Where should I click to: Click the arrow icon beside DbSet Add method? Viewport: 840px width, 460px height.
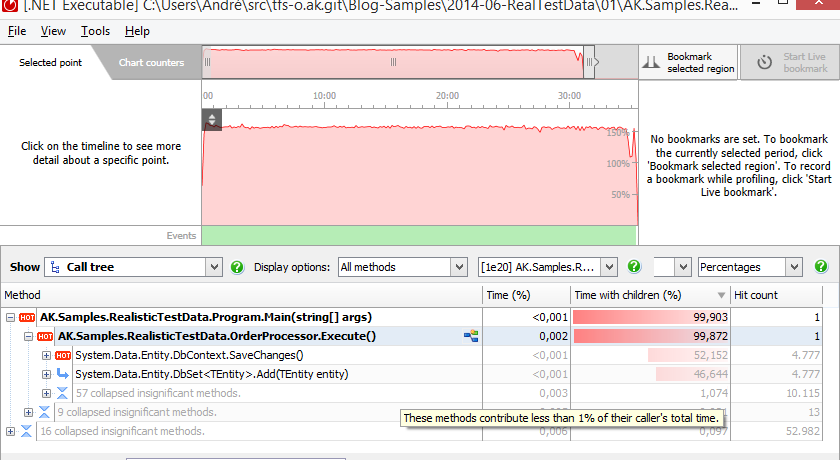63,374
